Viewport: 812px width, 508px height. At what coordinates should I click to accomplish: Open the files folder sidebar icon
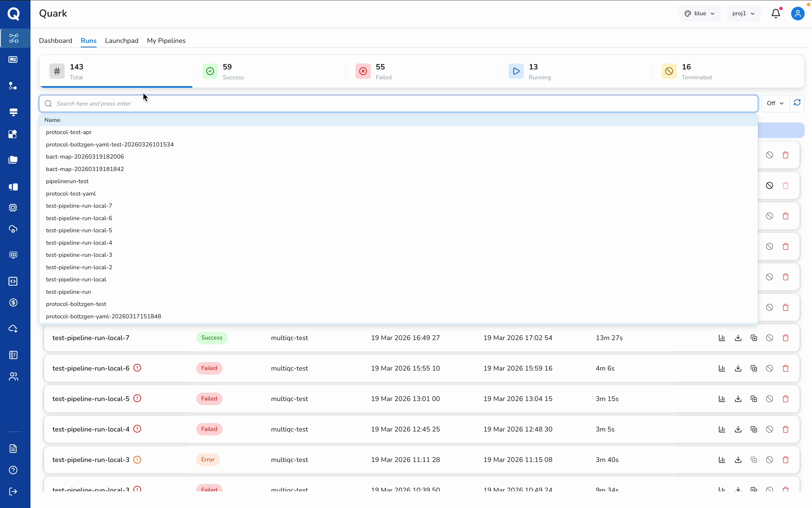point(13,159)
